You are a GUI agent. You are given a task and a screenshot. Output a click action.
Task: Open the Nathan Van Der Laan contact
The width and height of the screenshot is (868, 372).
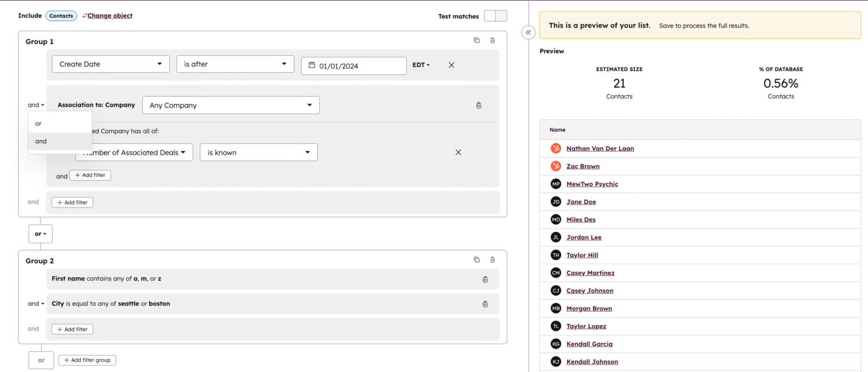[600, 148]
